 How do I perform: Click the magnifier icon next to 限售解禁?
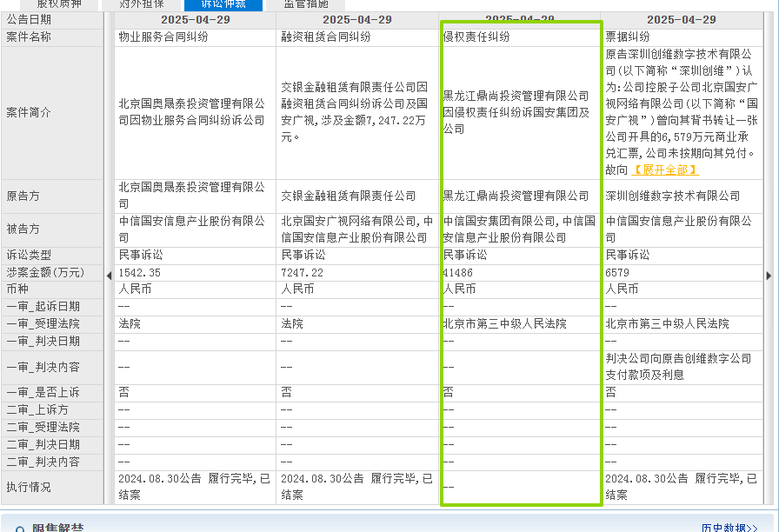(20, 529)
